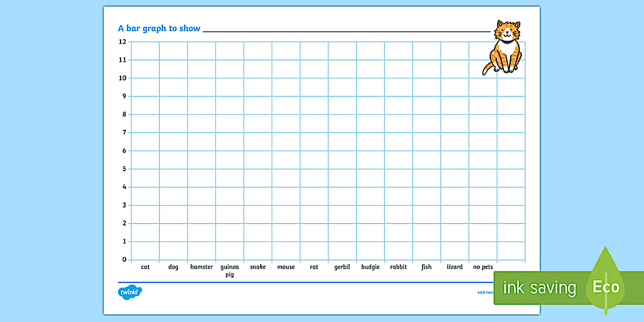Select the 'budgie' axis label
Screen dimensions: 644x322
pyautogui.click(x=370, y=267)
